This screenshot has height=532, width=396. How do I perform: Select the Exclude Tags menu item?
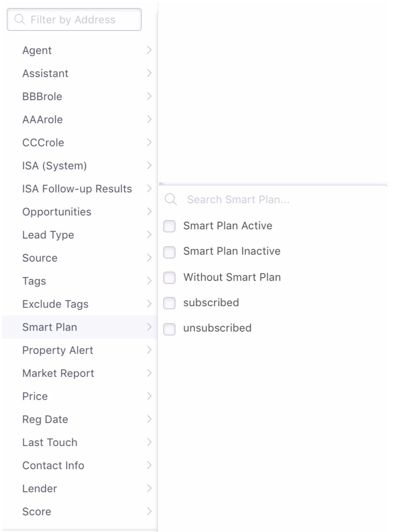pyautogui.click(x=79, y=304)
